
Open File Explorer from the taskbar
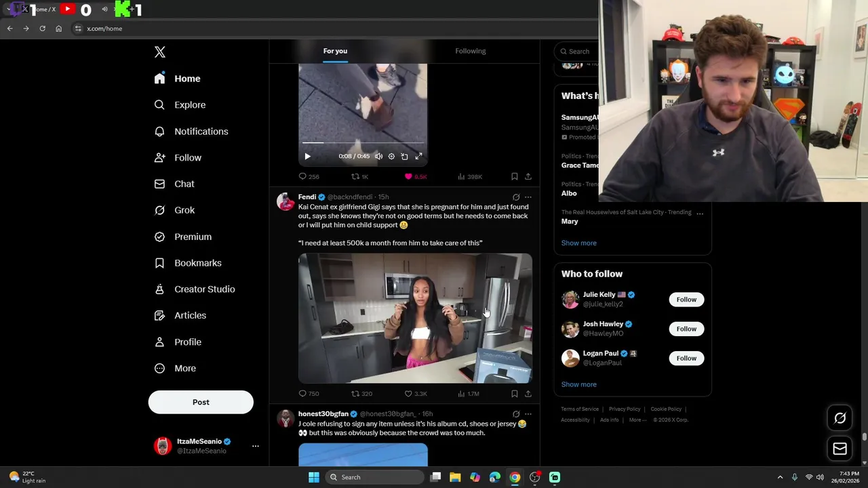pos(455,477)
